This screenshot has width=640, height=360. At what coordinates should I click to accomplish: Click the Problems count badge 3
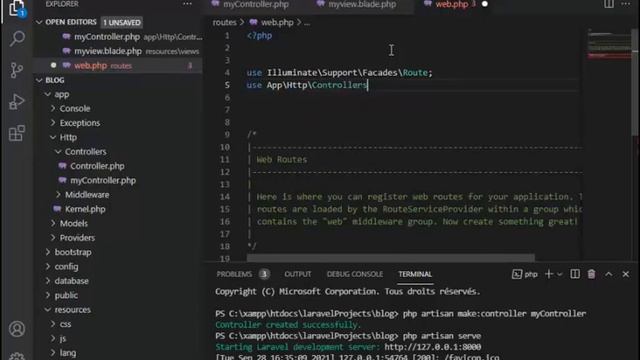264,274
